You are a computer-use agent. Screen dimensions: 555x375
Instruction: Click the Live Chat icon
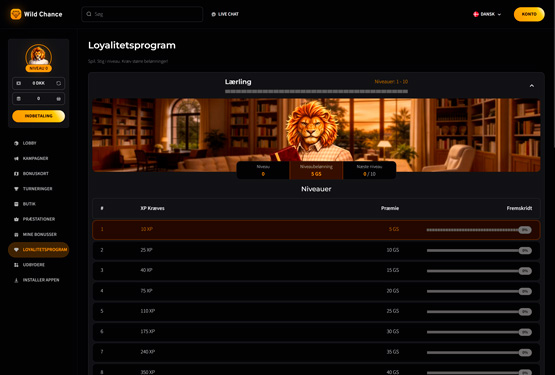point(213,14)
